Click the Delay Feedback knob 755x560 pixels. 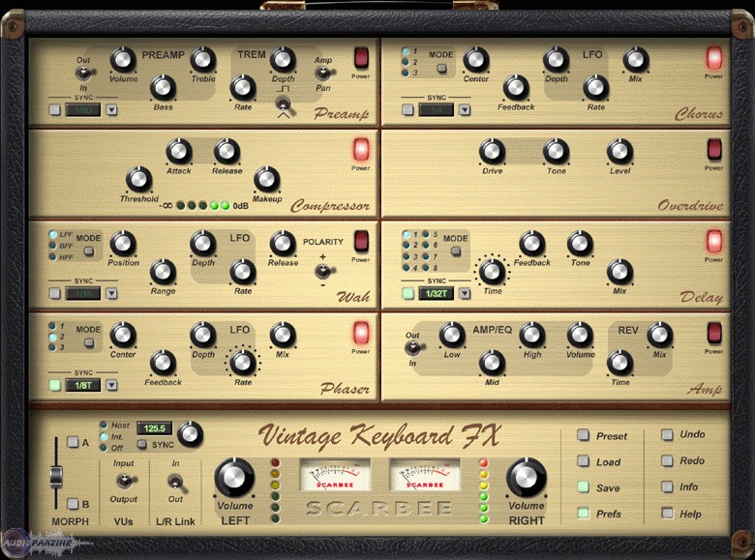pos(531,244)
